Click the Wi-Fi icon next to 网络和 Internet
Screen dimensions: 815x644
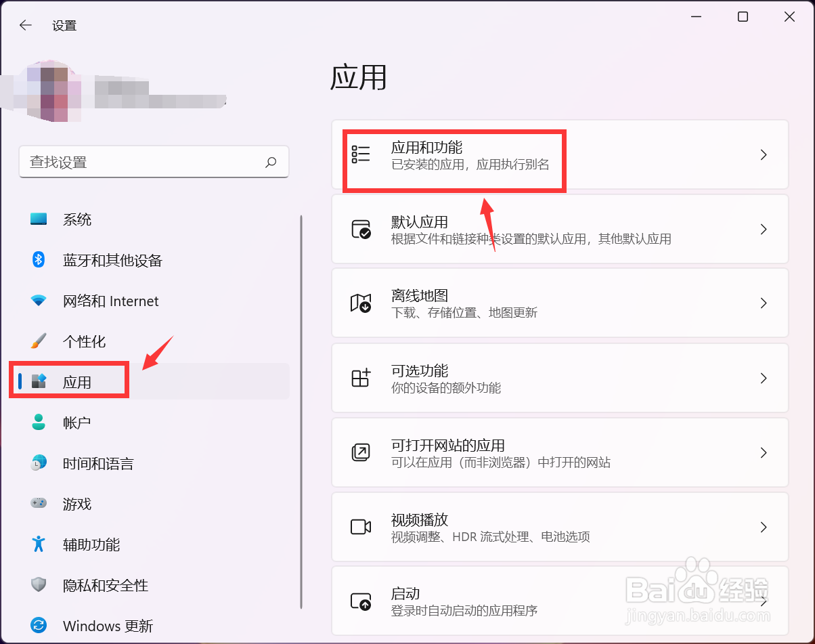click(39, 301)
